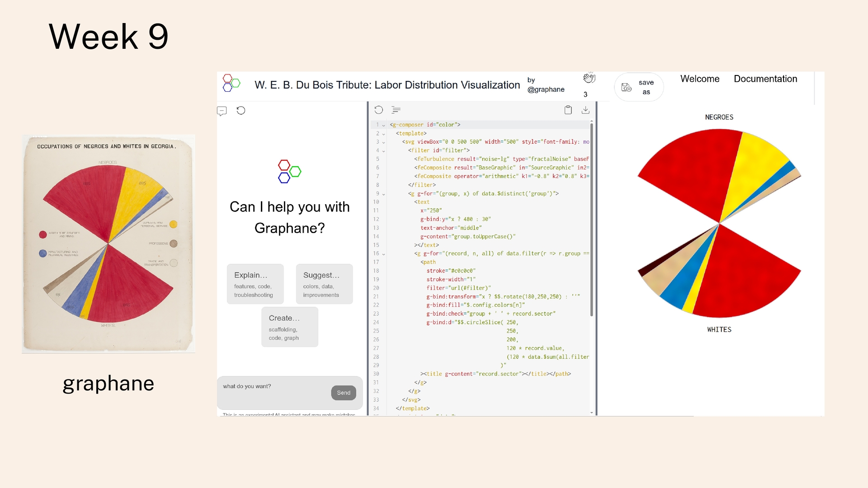Collapse the g-for record block on line 16
Screen dimensions: 868x488
[x=384, y=254]
